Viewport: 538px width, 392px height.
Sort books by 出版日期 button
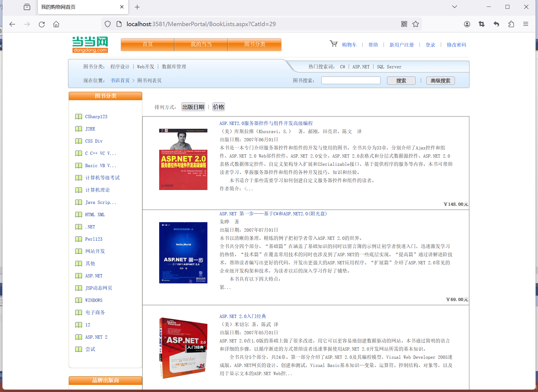pyautogui.click(x=193, y=107)
